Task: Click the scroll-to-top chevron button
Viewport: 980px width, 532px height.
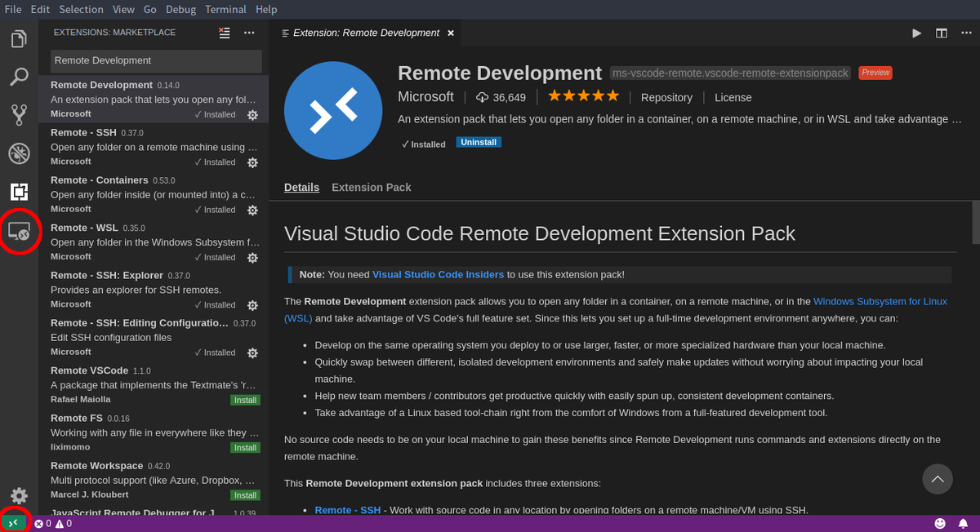Action: (938, 479)
